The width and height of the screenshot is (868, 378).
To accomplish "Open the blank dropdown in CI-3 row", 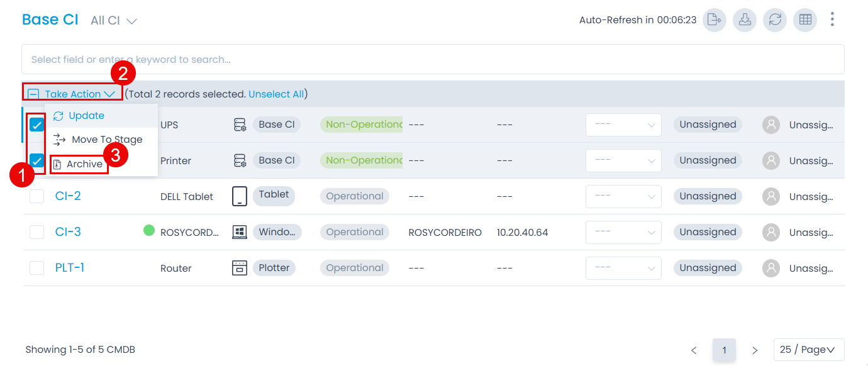I will pyautogui.click(x=623, y=232).
